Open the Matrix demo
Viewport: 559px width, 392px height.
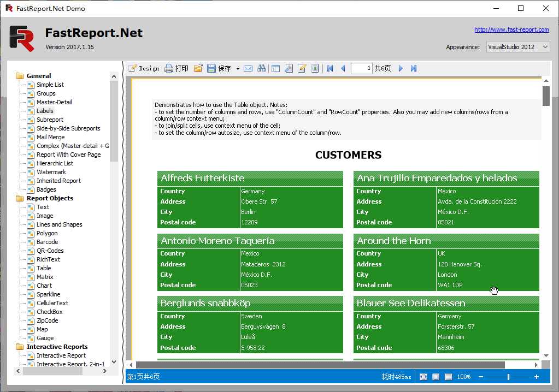pos(45,277)
